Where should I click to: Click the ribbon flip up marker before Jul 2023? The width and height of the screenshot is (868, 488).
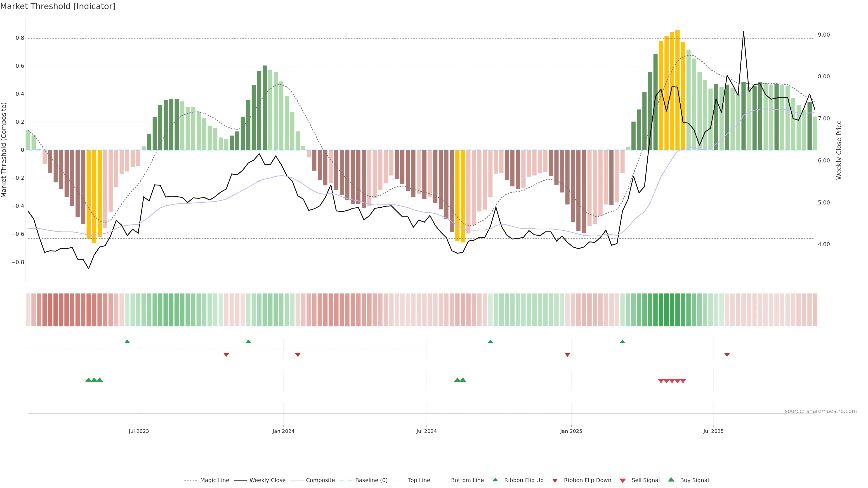[127, 342]
